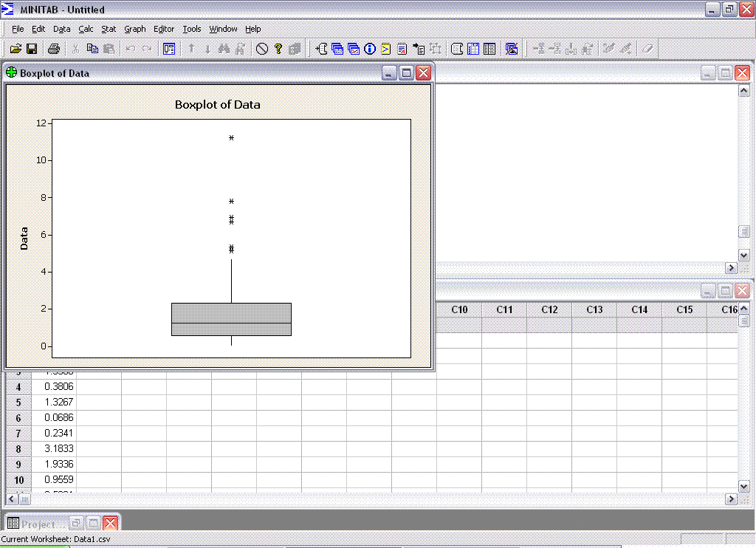Open the Edit Last Dialog tool
The height and width of the screenshot is (548, 756).
(168, 48)
